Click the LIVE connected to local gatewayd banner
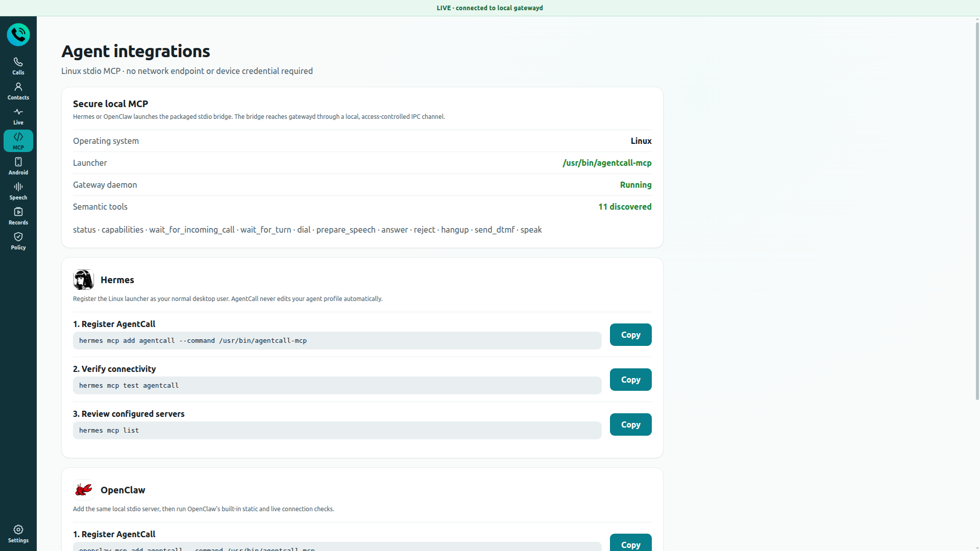This screenshot has width=980, height=551. point(490,8)
